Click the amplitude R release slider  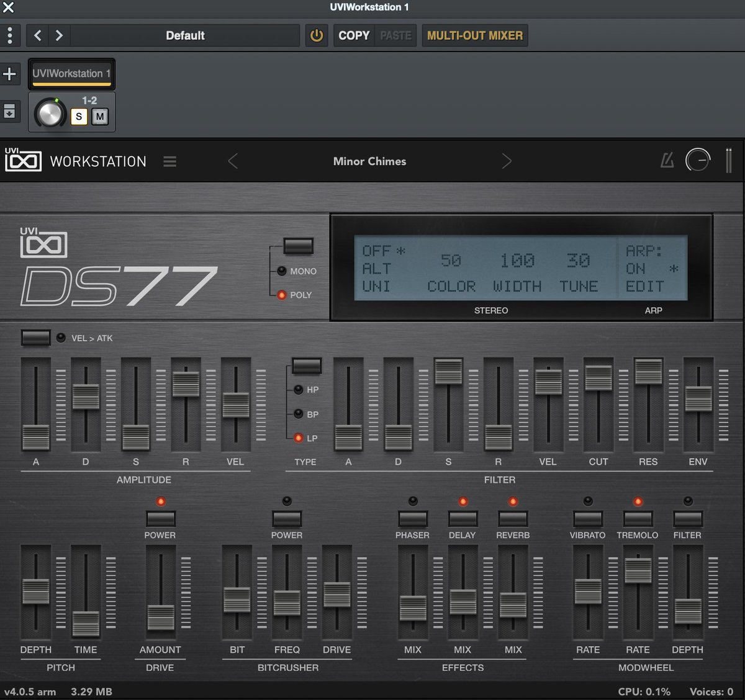point(186,384)
